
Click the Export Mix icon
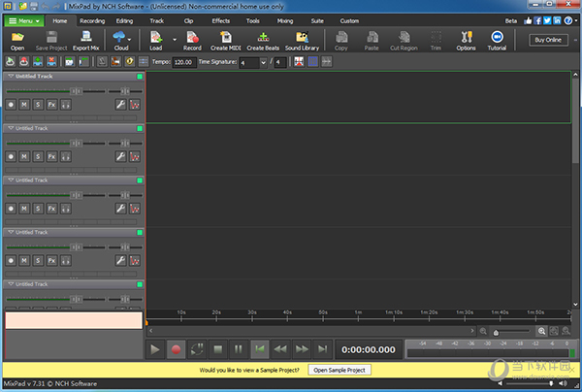pos(85,41)
